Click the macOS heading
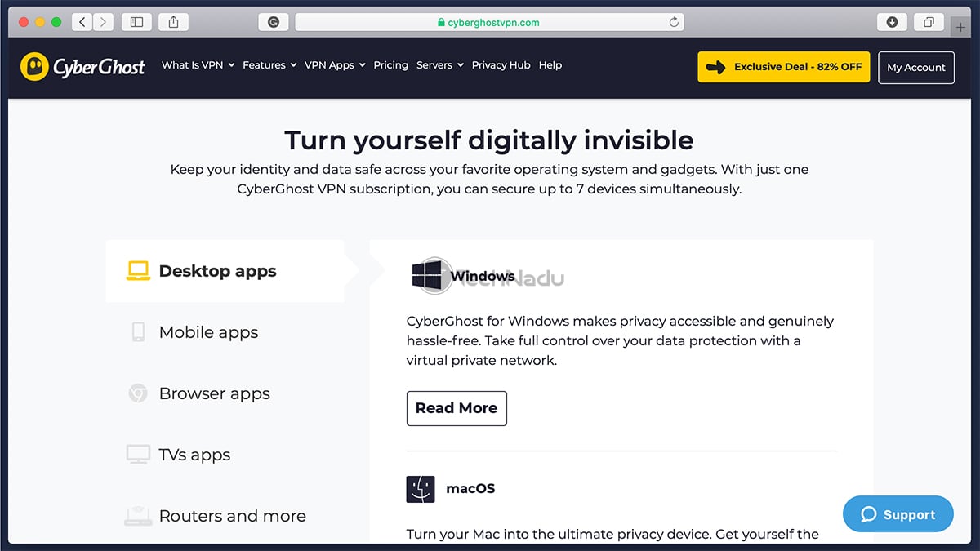980x551 pixels. 470,489
